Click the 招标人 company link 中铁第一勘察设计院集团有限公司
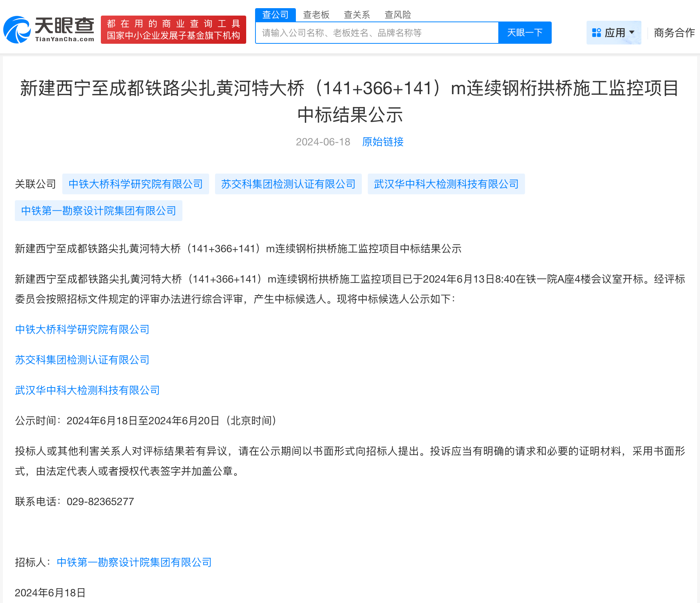Image resolution: width=700 pixels, height=603 pixels. coord(134,562)
